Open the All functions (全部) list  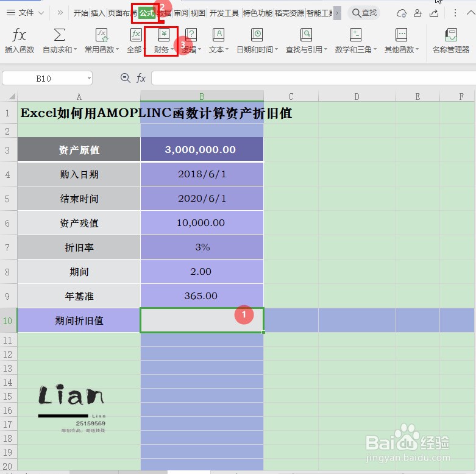[x=135, y=41]
